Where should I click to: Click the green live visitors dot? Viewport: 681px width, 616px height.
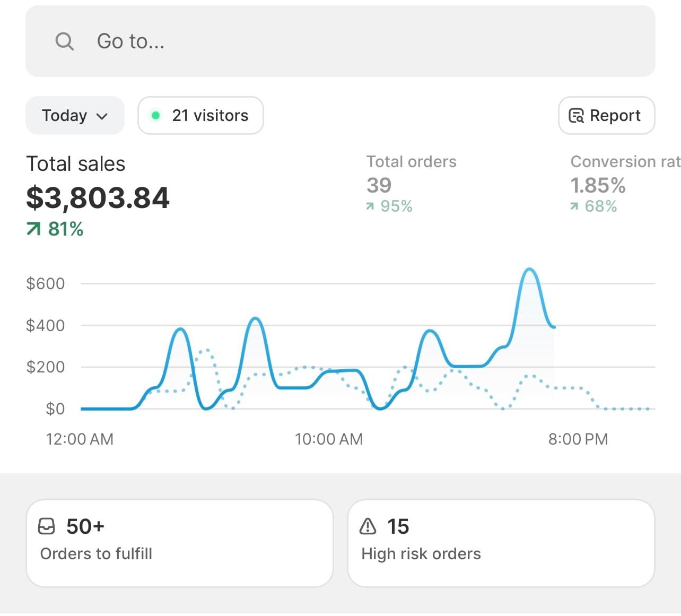pos(155,116)
